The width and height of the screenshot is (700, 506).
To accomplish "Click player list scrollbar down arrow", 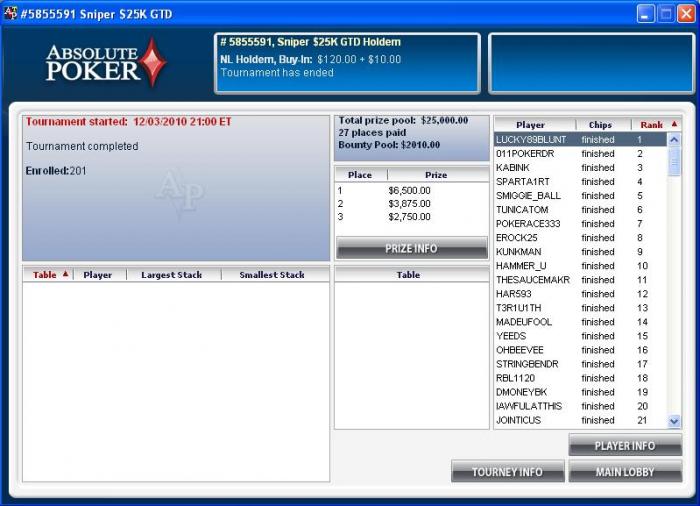I will click(x=674, y=420).
